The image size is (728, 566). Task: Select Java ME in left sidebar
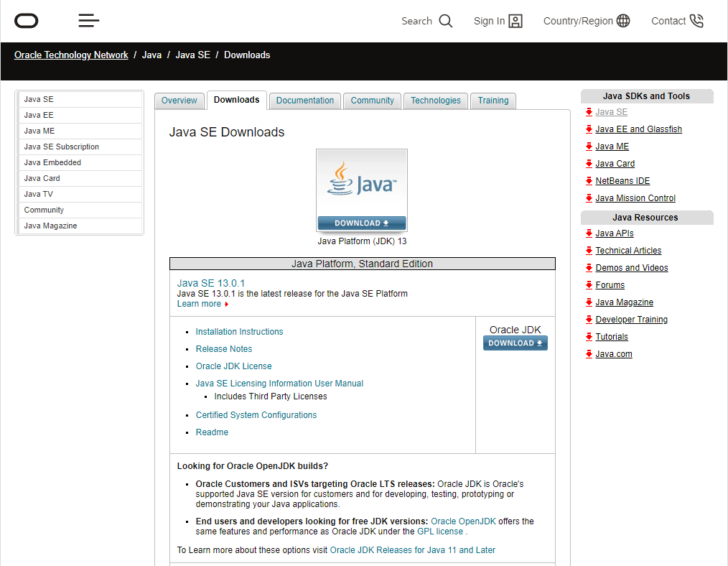pyautogui.click(x=80, y=131)
